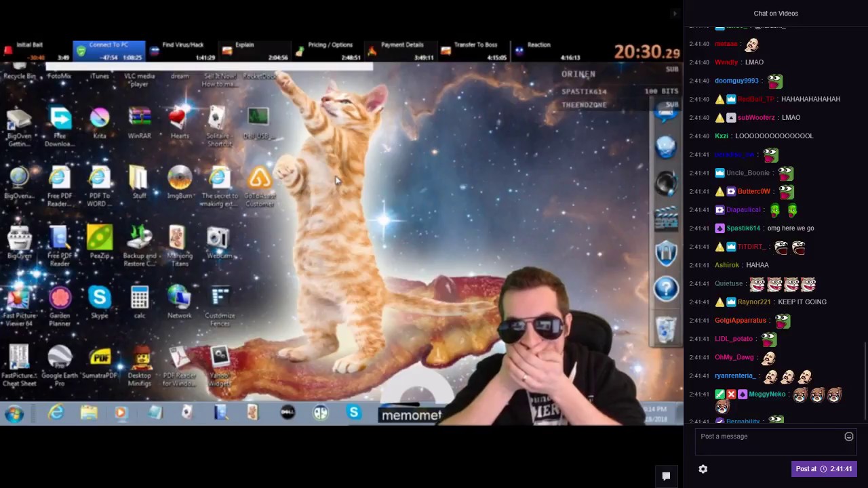Jump to the Find Virus/Hack chapter
Viewport: 868px width, 488px height.
click(182, 50)
